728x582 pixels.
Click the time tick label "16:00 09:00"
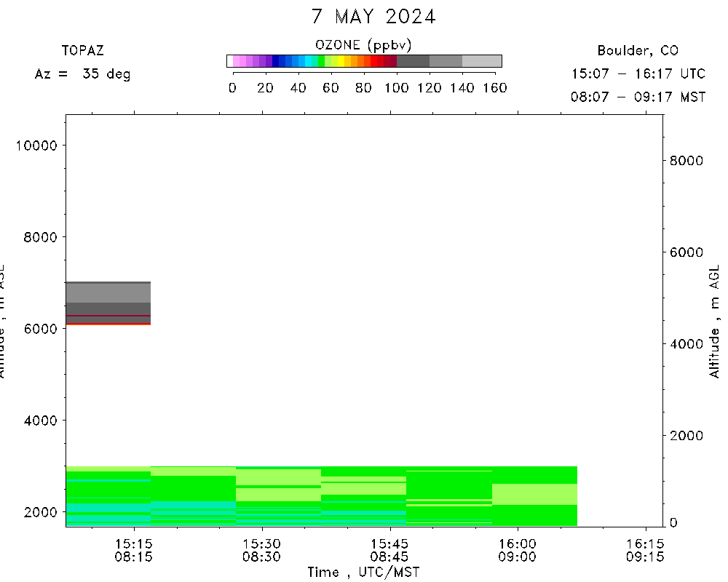coord(517,550)
